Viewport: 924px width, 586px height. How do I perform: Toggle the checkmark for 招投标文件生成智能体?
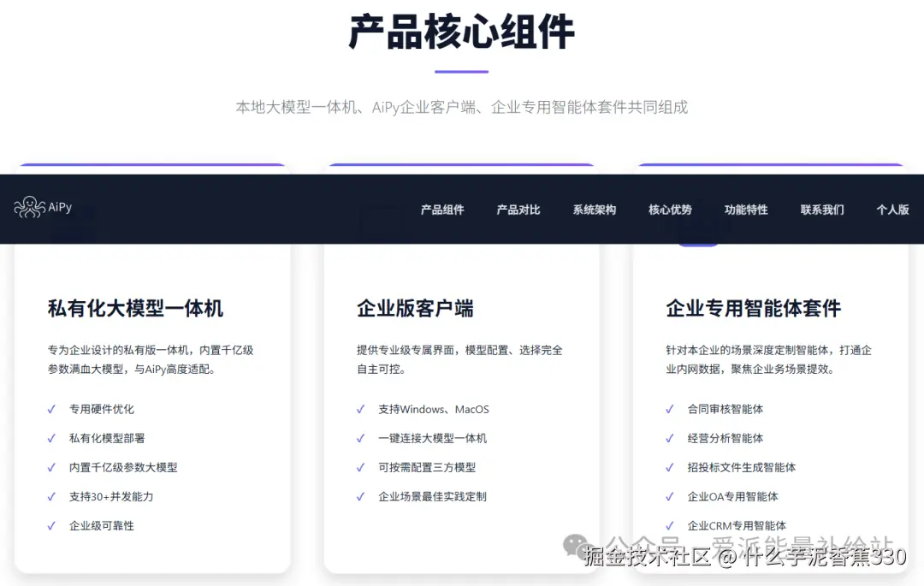(670, 467)
